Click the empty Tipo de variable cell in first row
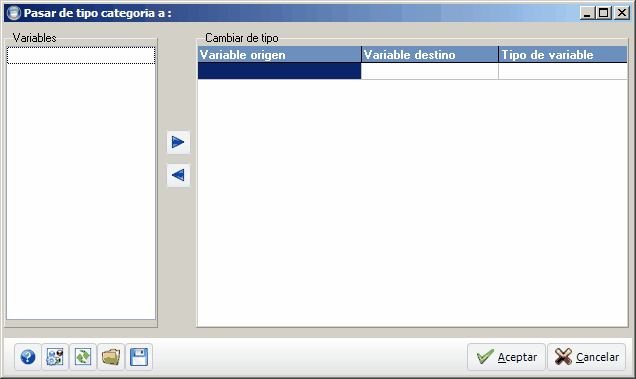This screenshot has height=379, width=636. coord(563,71)
